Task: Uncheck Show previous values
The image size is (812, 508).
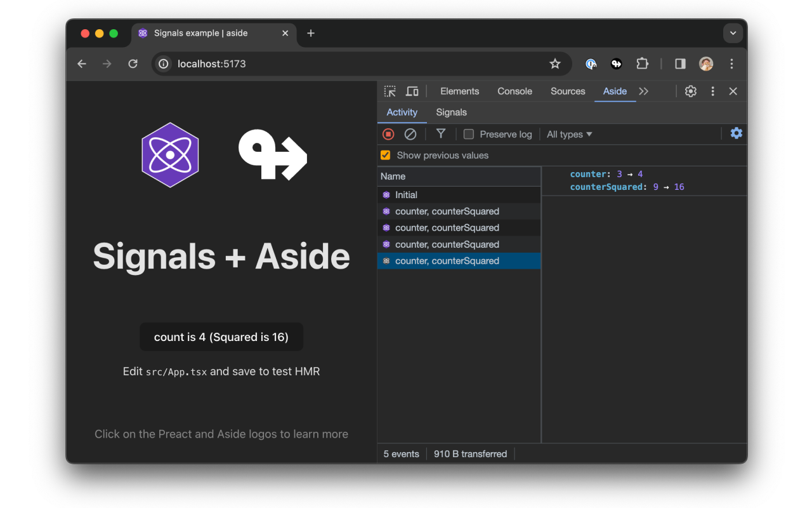Action: click(385, 155)
